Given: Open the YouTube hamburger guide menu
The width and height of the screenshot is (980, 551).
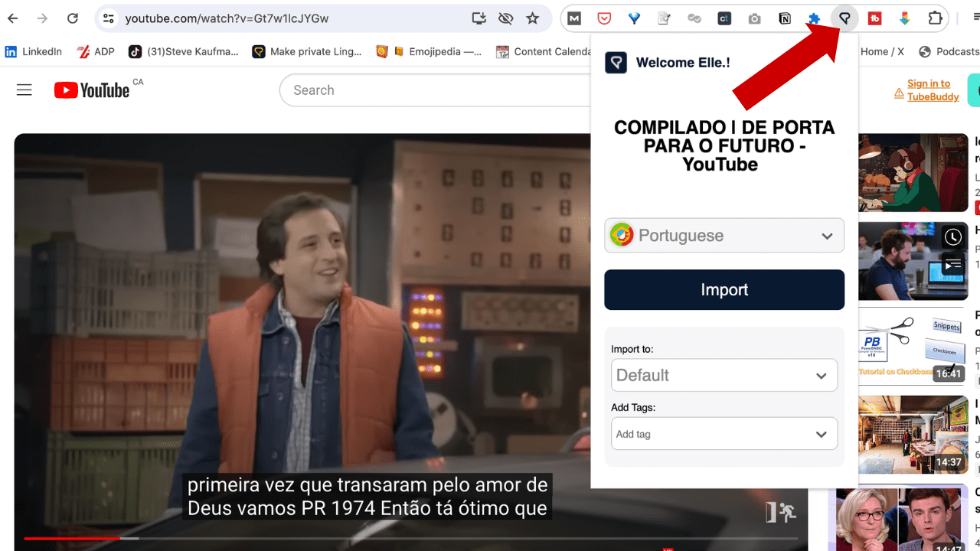Looking at the screenshot, I should coord(24,90).
